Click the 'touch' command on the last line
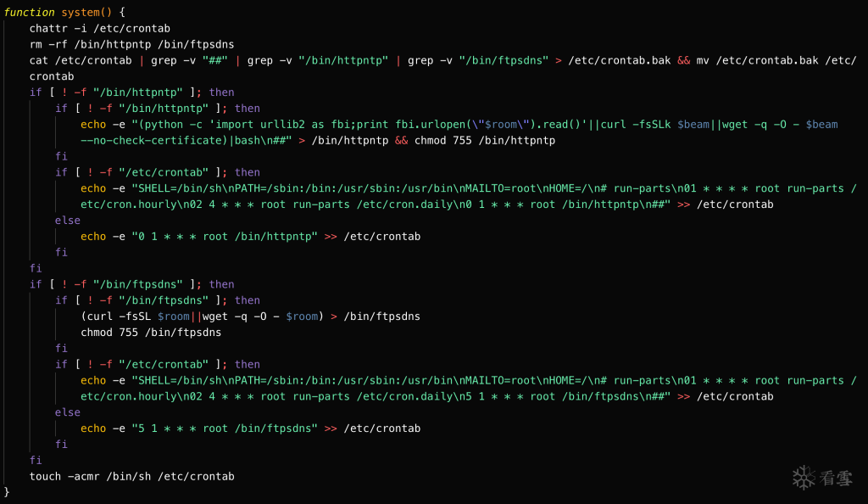Image resolution: width=868 pixels, height=504 pixels. [46, 476]
